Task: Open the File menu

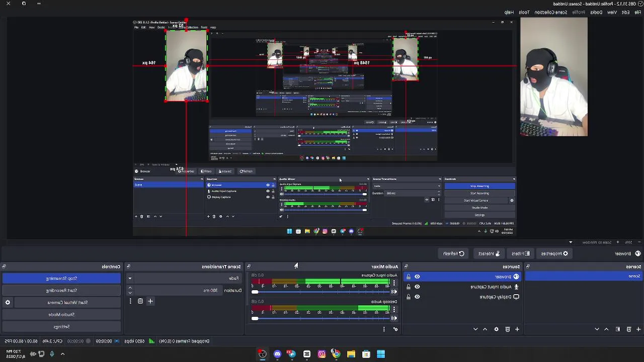Action: coord(639,12)
